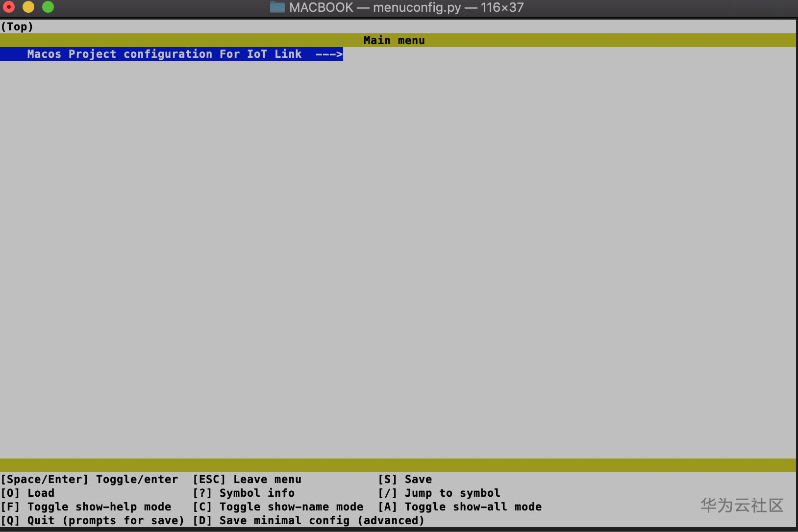This screenshot has height=532, width=798.
Task: Click the (Top) breadcrumb label
Action: click(x=17, y=26)
